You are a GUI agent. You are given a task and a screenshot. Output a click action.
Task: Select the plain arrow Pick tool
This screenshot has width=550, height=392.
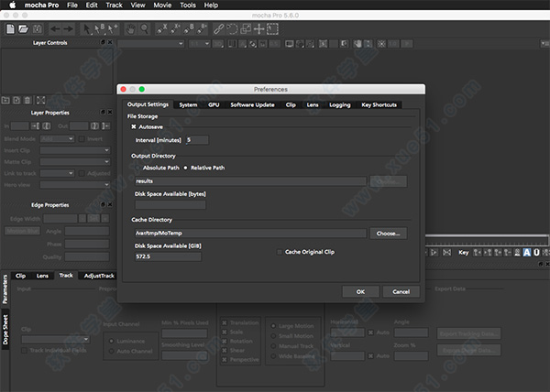click(86, 29)
